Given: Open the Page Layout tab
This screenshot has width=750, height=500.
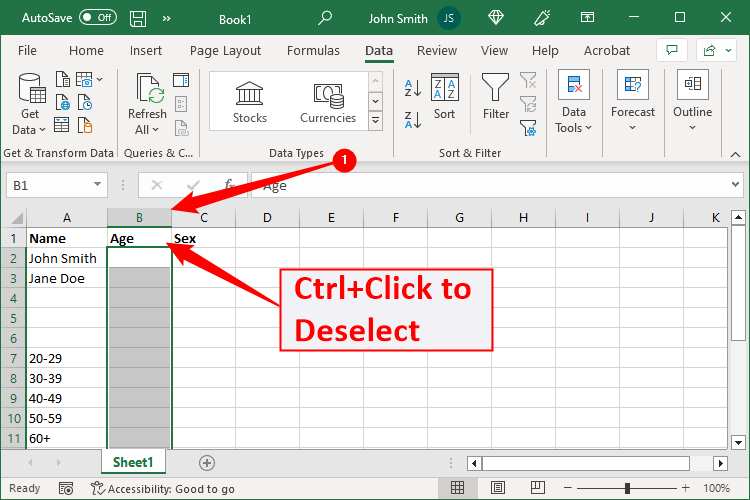Looking at the screenshot, I should (225, 51).
